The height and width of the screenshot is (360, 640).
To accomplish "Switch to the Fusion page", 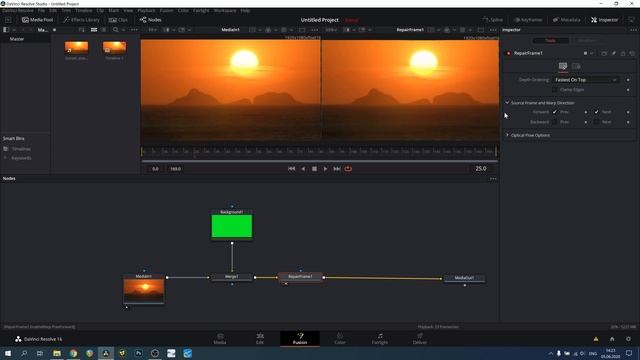I will pyautogui.click(x=300, y=339).
